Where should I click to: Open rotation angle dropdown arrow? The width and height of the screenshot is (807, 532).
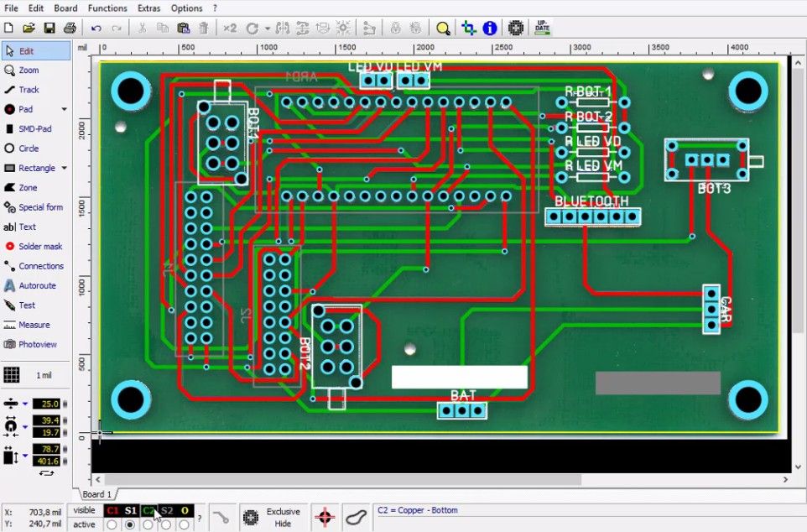click(268, 29)
